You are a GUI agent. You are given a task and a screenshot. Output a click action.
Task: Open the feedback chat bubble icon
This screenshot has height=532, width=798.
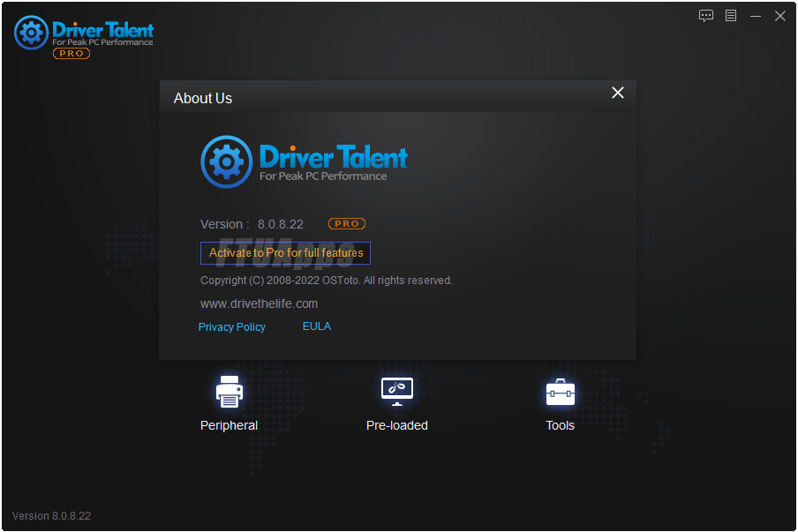coord(706,16)
